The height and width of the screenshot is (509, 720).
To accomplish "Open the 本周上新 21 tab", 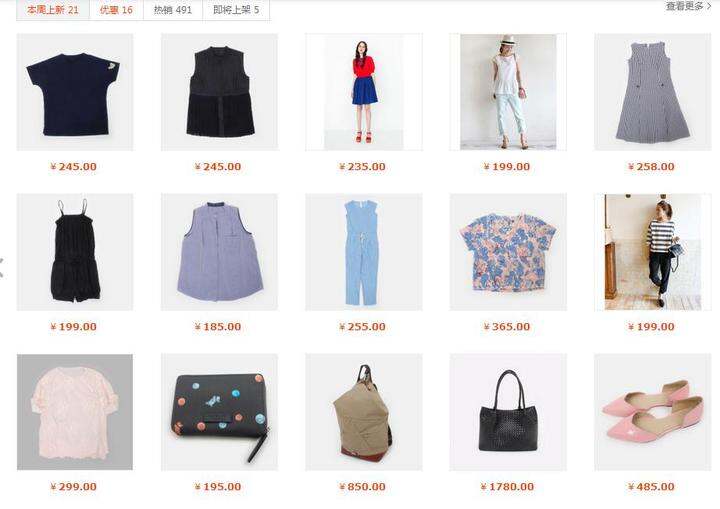I will point(53,10).
